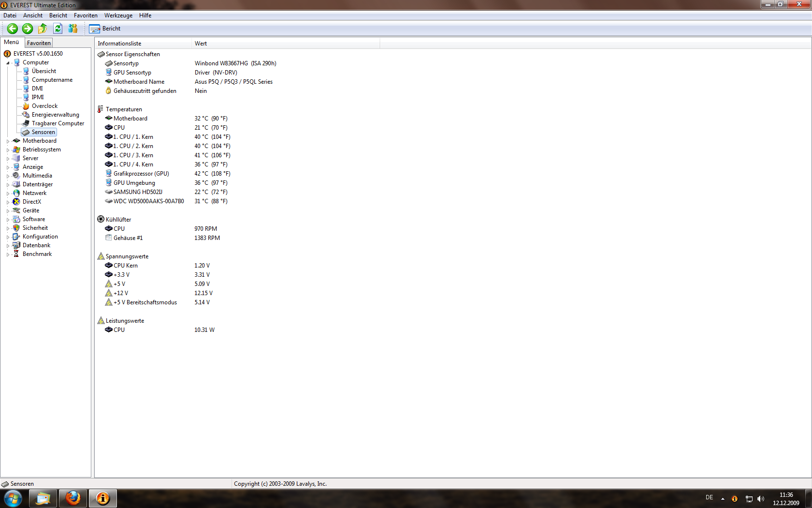
Task: Click the Up one level toolbar icon
Action: pyautogui.click(x=43, y=29)
